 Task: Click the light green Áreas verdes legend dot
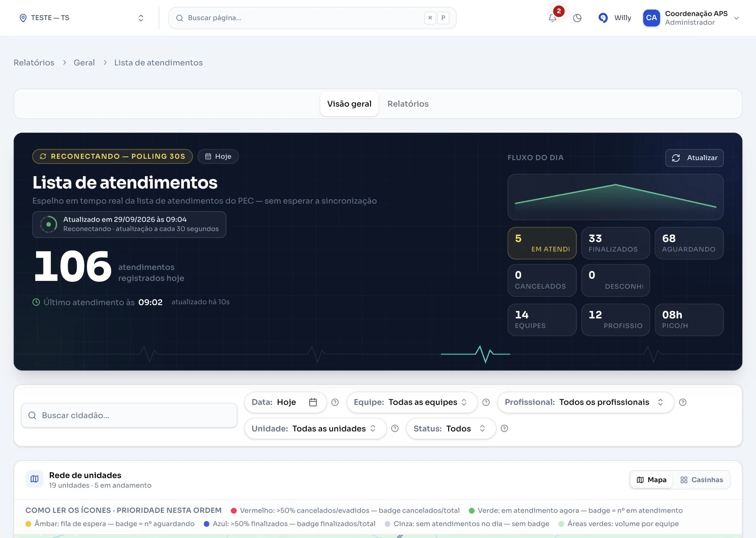click(561, 524)
